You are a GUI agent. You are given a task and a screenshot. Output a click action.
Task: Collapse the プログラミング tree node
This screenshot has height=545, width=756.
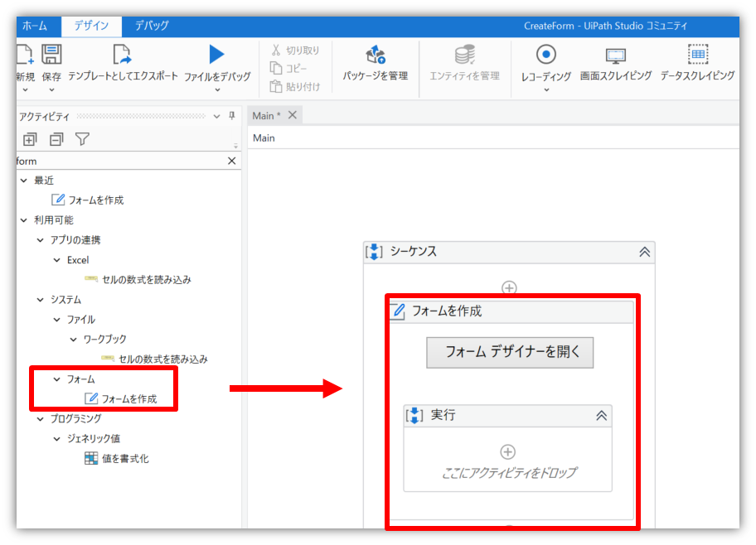[x=41, y=419]
